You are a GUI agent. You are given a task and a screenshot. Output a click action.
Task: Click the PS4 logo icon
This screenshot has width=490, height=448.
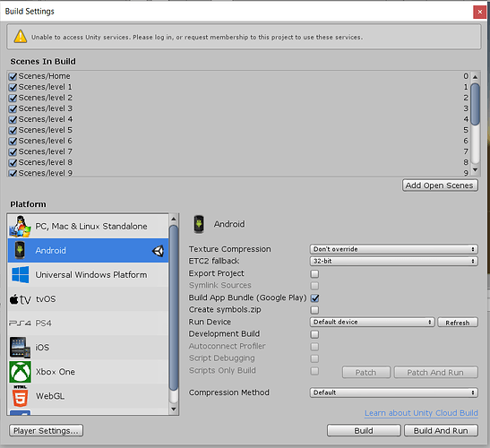pos(20,323)
